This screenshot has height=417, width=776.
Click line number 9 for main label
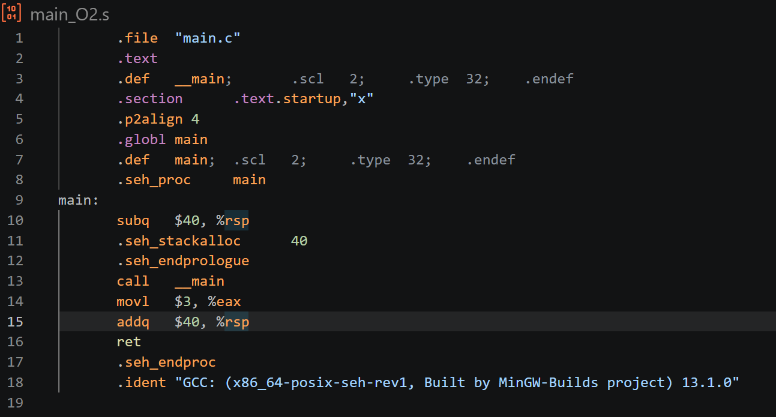19,200
